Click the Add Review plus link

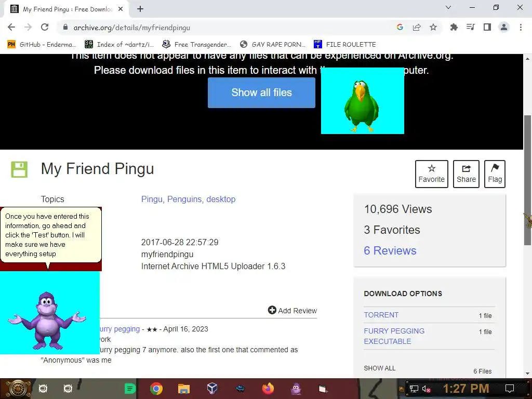click(x=292, y=311)
